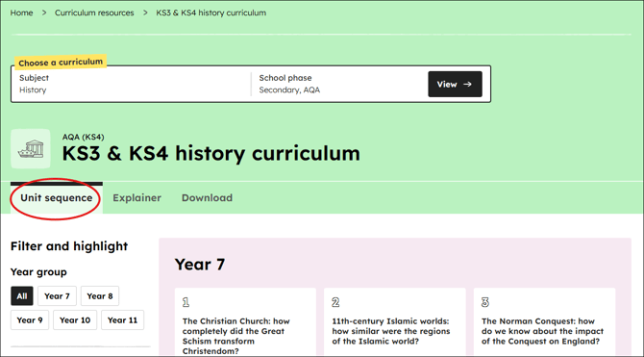Open the Download tab
This screenshot has height=357, width=644.
(x=207, y=198)
